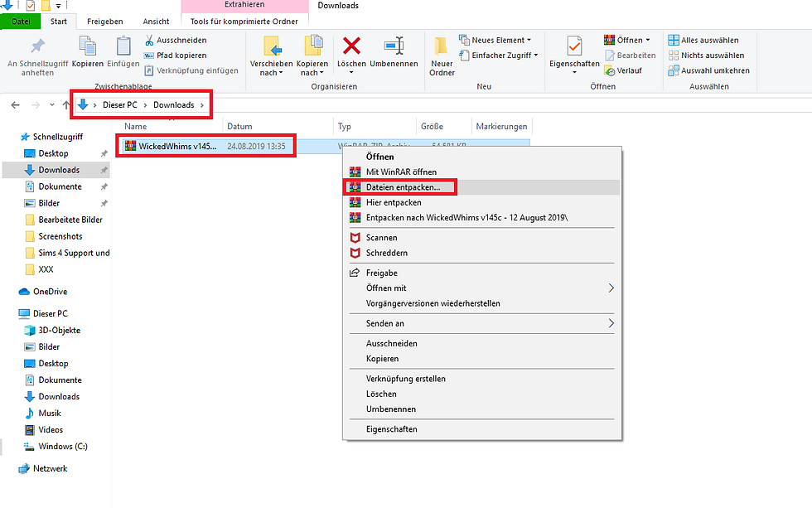
Task: Choose bold Öffnen in context menu
Action: point(380,157)
